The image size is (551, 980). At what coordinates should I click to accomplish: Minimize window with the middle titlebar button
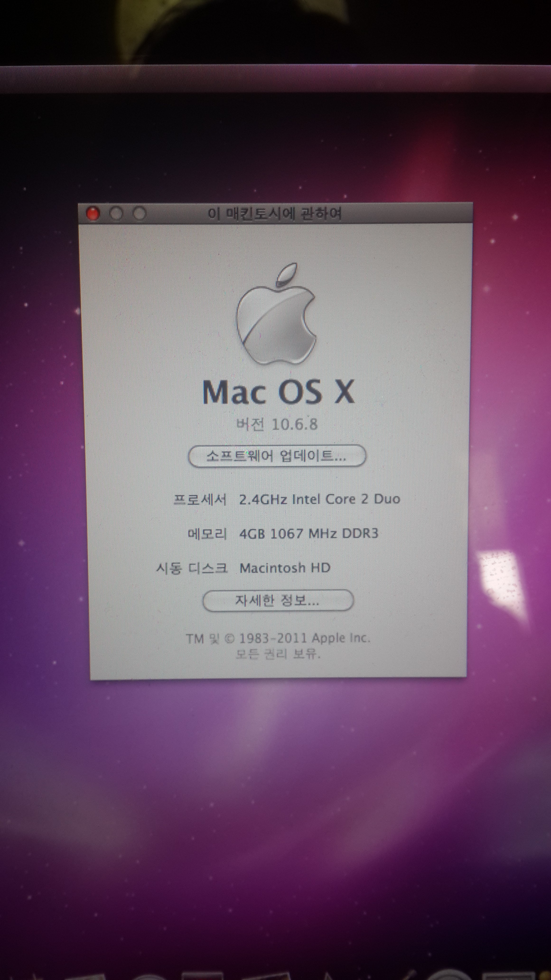point(116,214)
